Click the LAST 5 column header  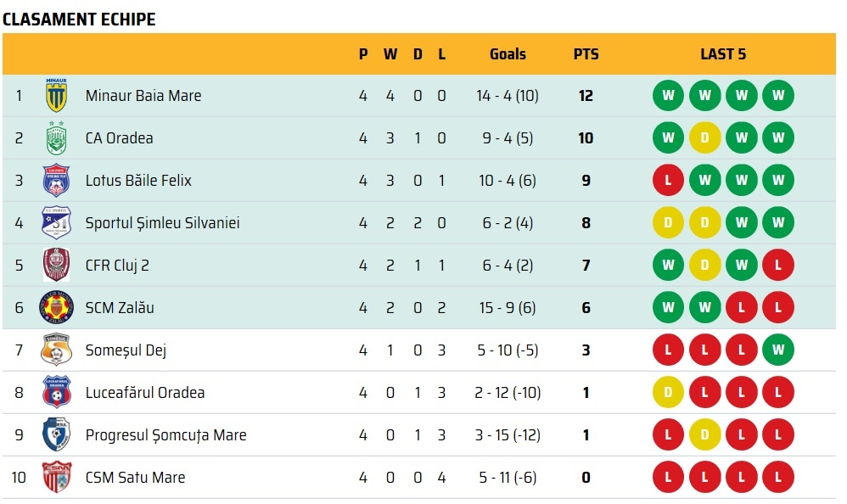coord(723,54)
